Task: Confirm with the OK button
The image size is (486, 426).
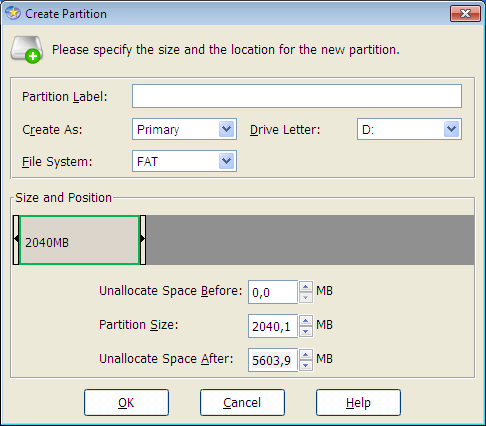Action: [x=126, y=403]
